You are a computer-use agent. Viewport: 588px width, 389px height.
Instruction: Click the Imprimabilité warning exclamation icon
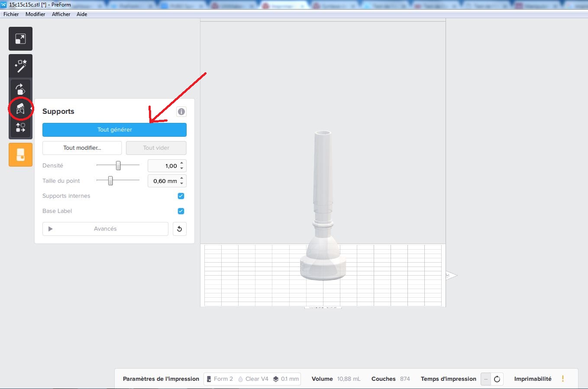click(562, 379)
